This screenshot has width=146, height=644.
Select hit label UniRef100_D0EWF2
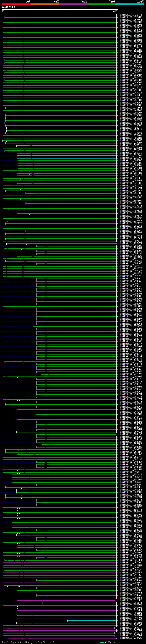tap(131, 598)
